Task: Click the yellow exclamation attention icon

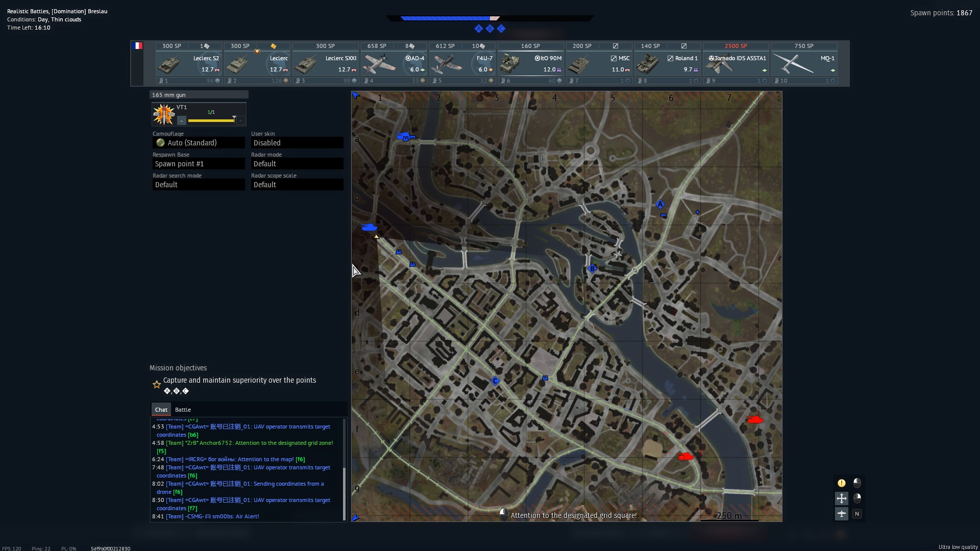Action: [x=841, y=483]
